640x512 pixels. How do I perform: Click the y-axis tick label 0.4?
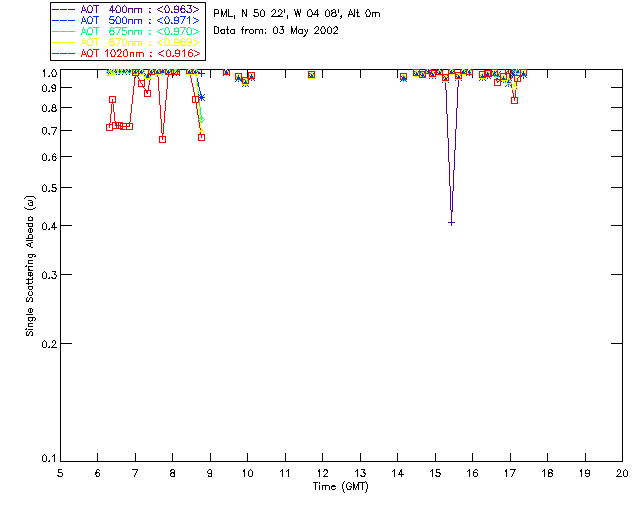[49, 226]
